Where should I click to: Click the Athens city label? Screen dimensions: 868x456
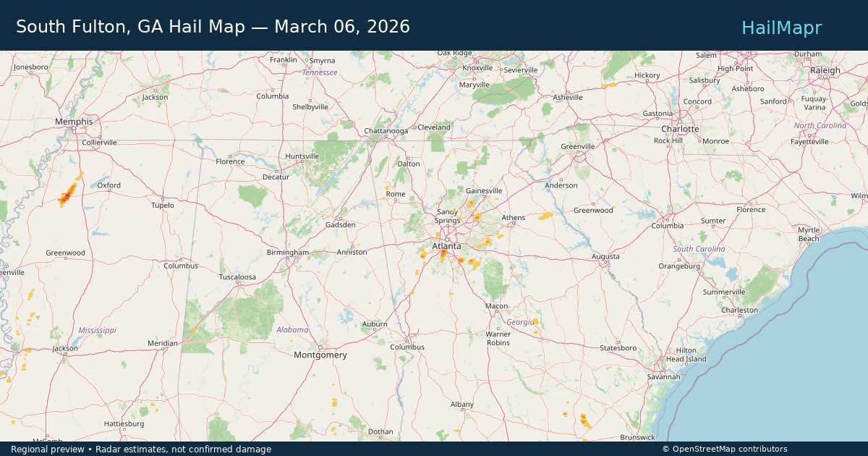[x=514, y=218]
